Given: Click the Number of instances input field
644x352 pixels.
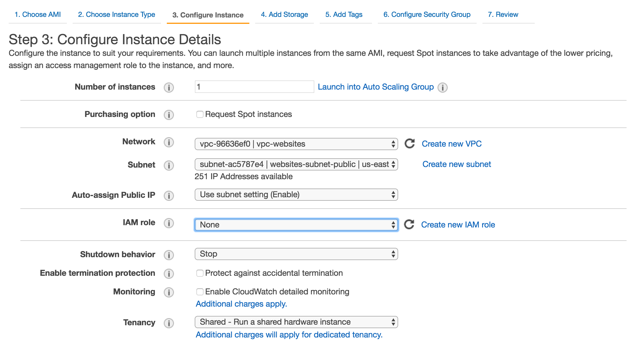Looking at the screenshot, I should coord(254,87).
